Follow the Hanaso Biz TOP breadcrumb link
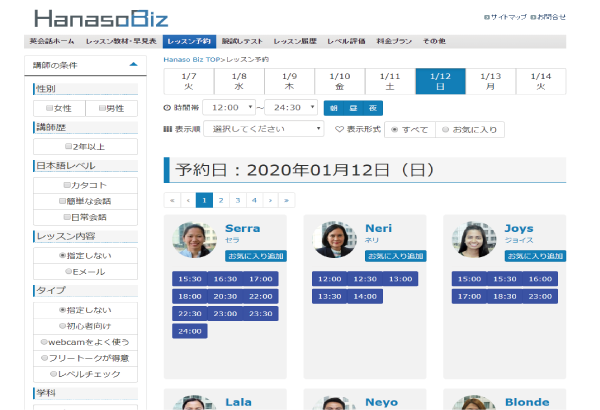This screenshot has height=410, width=600. (x=192, y=59)
